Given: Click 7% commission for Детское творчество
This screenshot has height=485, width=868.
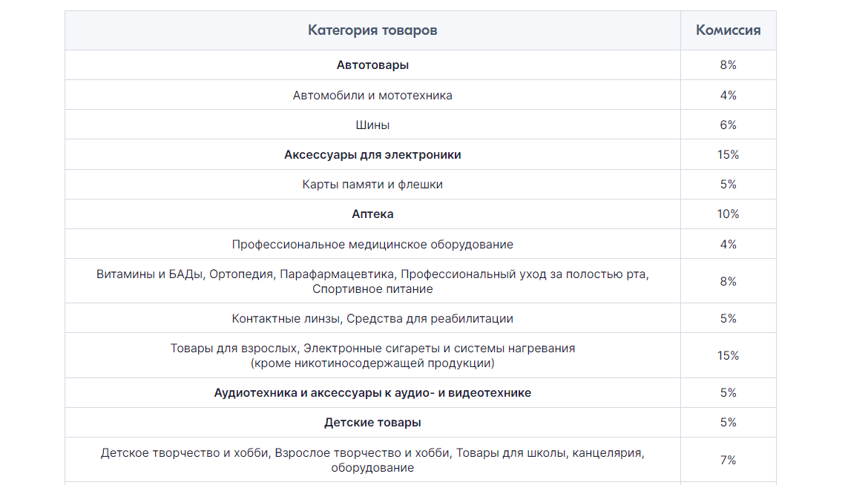Looking at the screenshot, I should (x=728, y=460).
